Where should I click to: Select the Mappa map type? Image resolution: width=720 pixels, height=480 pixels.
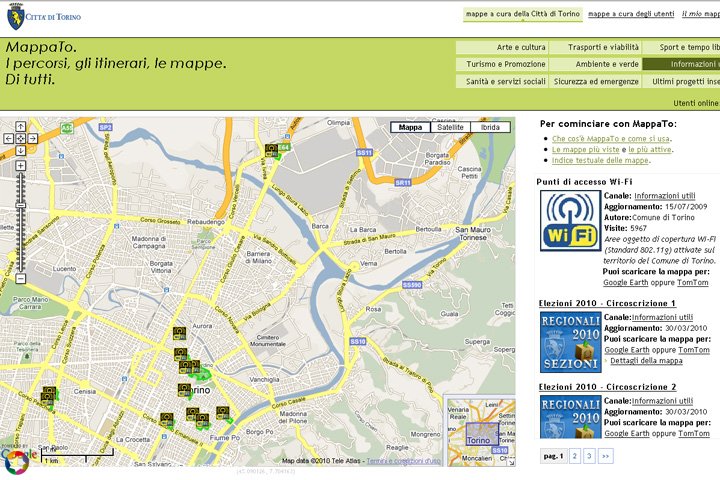(x=410, y=127)
